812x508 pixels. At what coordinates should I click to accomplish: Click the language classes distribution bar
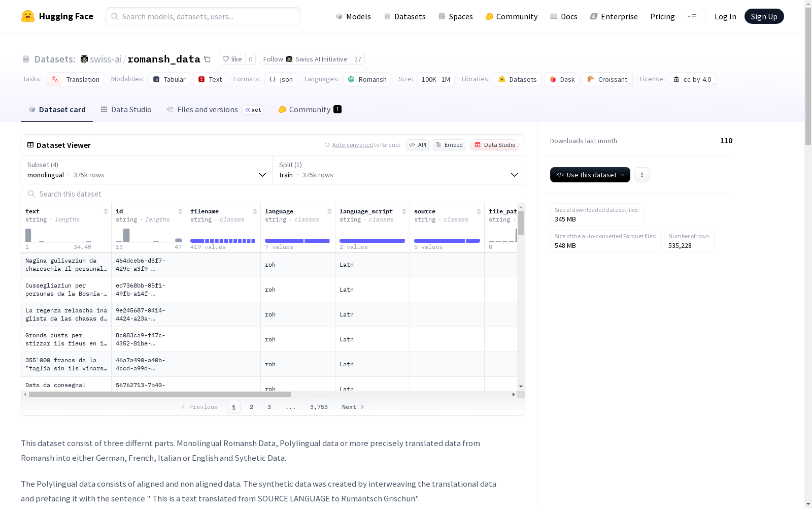coord(297,241)
